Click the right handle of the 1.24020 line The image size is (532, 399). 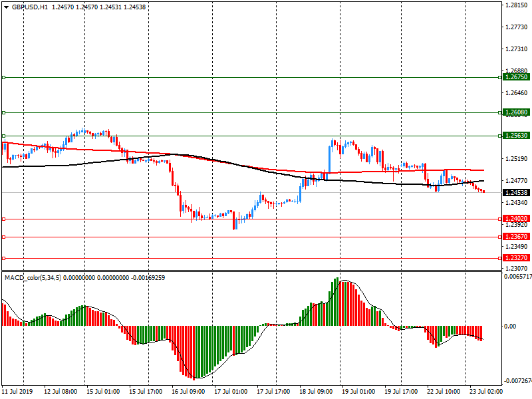(500, 219)
